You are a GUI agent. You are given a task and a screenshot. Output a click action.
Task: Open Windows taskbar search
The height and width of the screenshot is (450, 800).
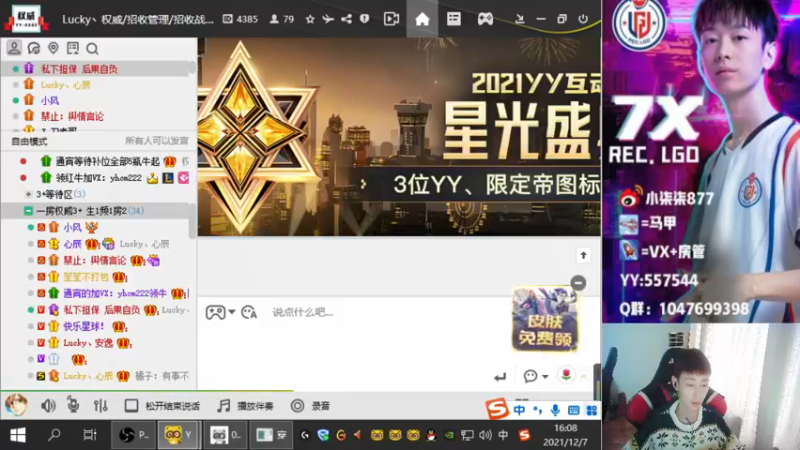pos(54,435)
